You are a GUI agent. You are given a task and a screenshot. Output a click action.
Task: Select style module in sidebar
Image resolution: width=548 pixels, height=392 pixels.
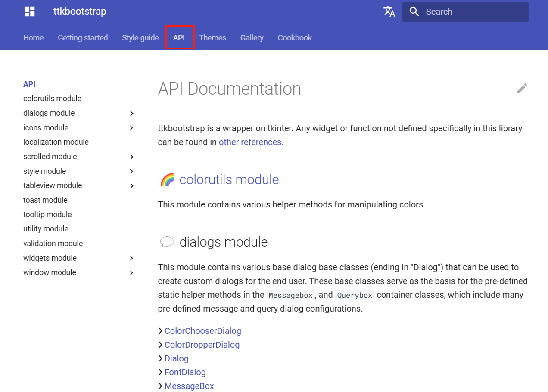click(x=45, y=171)
